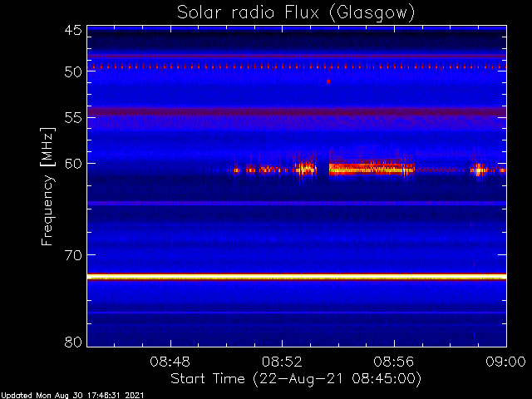532x399 pixels.
Task: Click the isolated red square near 51 MHz
Action: pos(328,81)
